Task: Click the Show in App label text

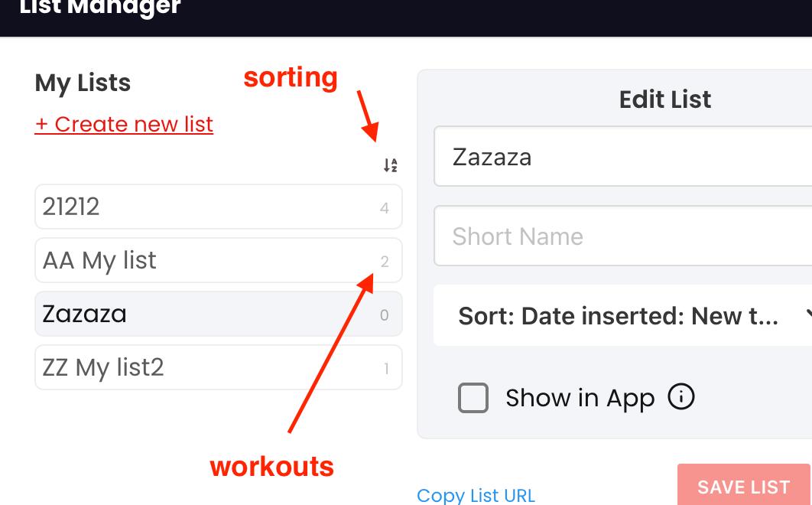Action: [580, 398]
